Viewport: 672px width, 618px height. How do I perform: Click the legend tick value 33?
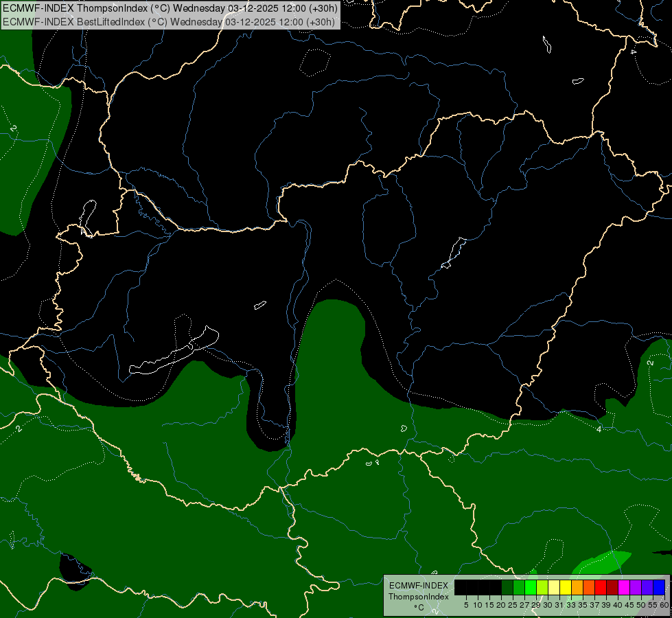click(x=571, y=605)
